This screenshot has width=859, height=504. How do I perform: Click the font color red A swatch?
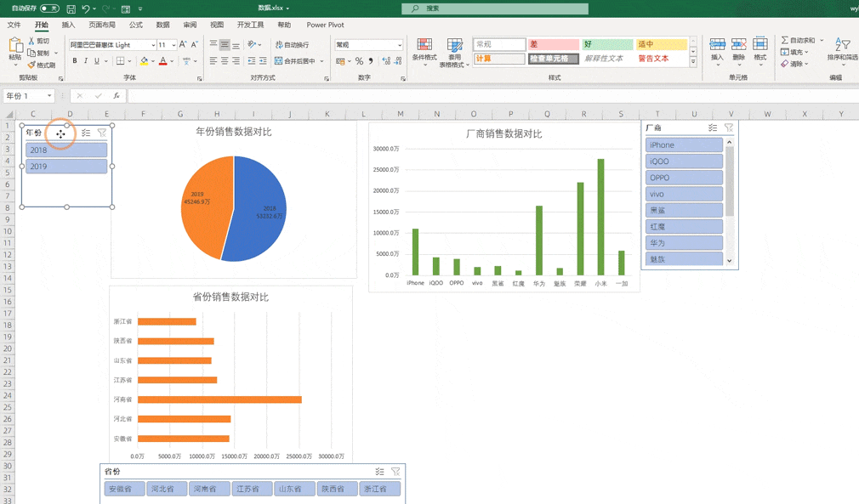coord(162,60)
